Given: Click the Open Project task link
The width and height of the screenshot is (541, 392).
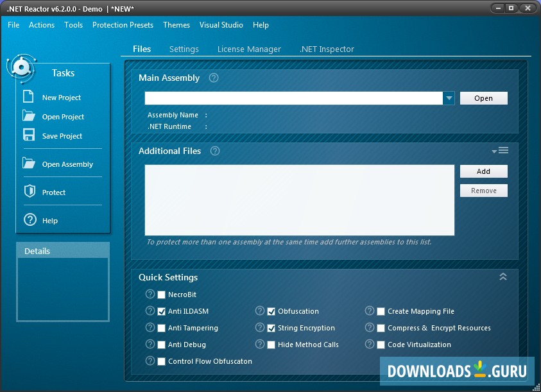Looking at the screenshot, I should coord(63,117).
